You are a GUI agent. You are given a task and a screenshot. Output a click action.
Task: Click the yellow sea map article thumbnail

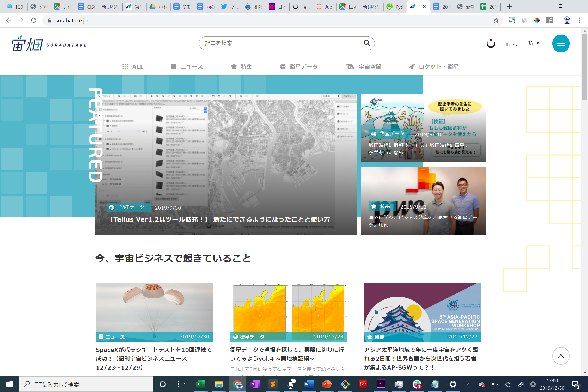click(x=289, y=313)
